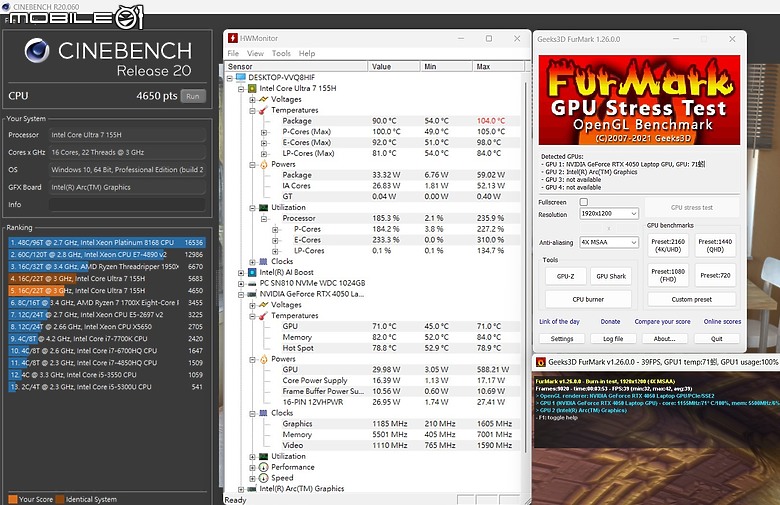Click the Intel Core Ultra 7 155H chip icon
The image size is (780, 505).
coord(252,89)
